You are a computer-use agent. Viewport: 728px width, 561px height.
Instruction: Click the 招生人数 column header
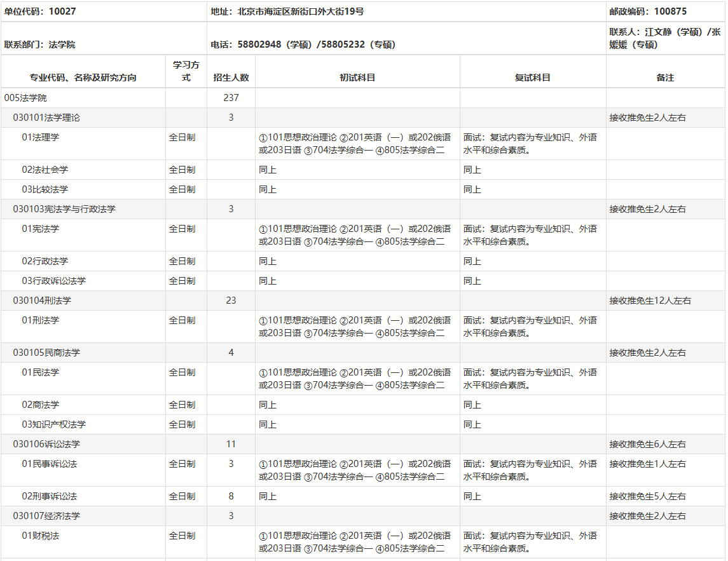tap(231, 78)
